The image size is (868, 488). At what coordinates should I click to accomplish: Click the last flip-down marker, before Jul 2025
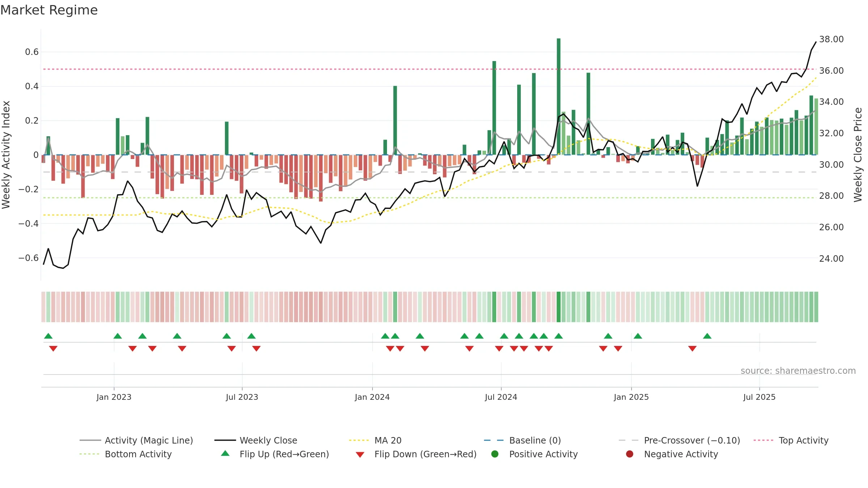point(692,348)
